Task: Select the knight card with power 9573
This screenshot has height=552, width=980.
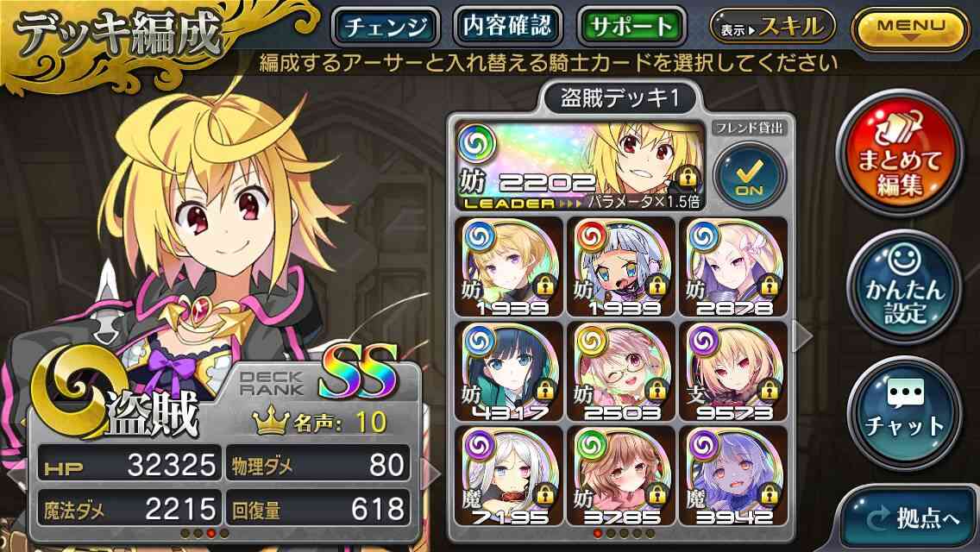Action: tap(734, 372)
